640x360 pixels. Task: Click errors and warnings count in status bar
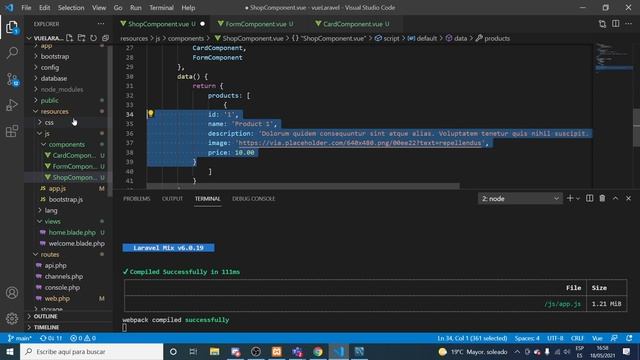83,338
